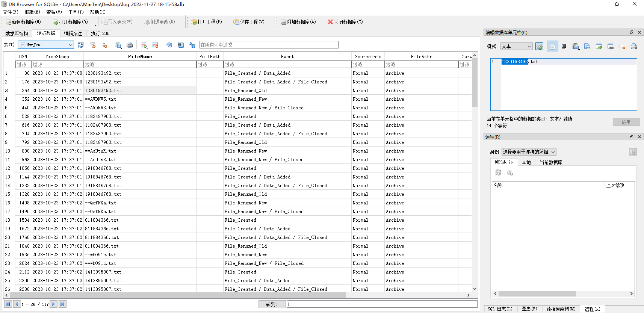Click 新建数据库(N) toolbar button
The height and width of the screenshot is (313, 644).
coord(23,22)
